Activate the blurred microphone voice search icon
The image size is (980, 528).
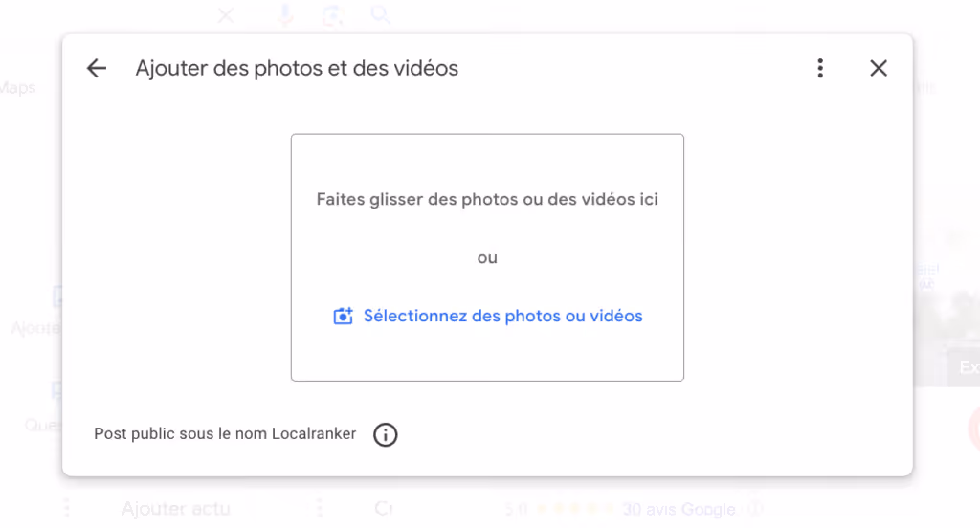(x=285, y=15)
